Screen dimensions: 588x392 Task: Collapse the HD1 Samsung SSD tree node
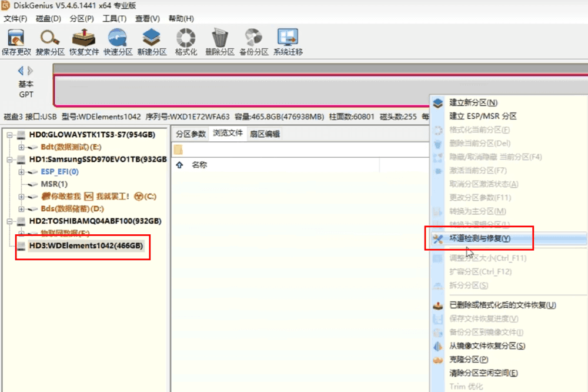coord(10,160)
